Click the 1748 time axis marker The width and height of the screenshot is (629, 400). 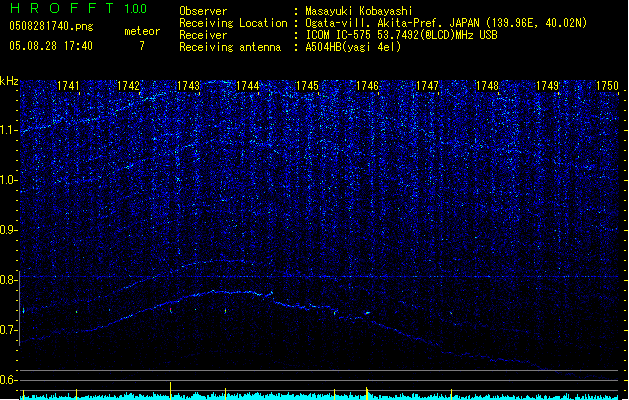[x=487, y=86]
